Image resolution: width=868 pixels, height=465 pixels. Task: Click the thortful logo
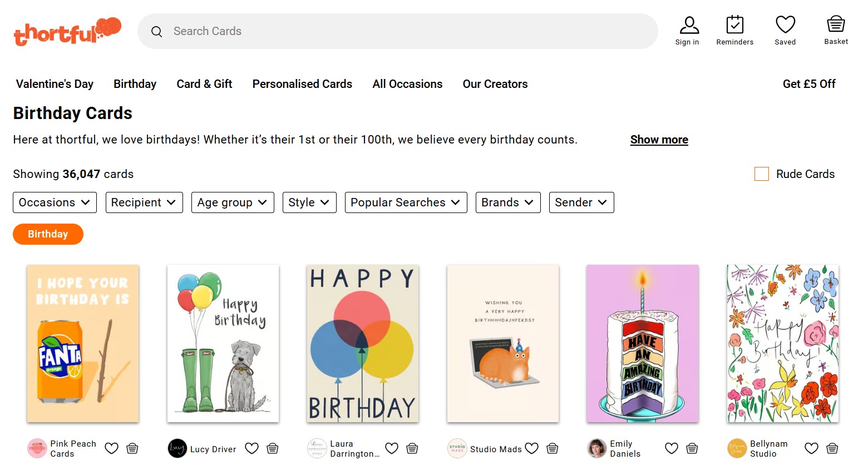pos(67,31)
